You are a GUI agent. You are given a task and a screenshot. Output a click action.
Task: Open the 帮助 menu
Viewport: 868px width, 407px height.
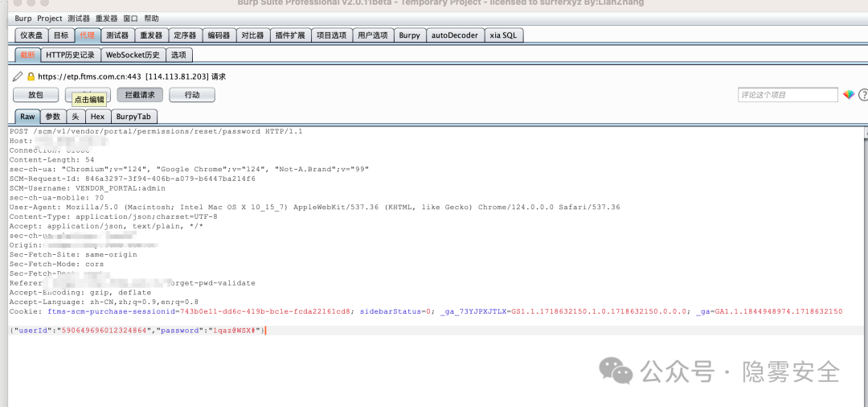click(151, 18)
